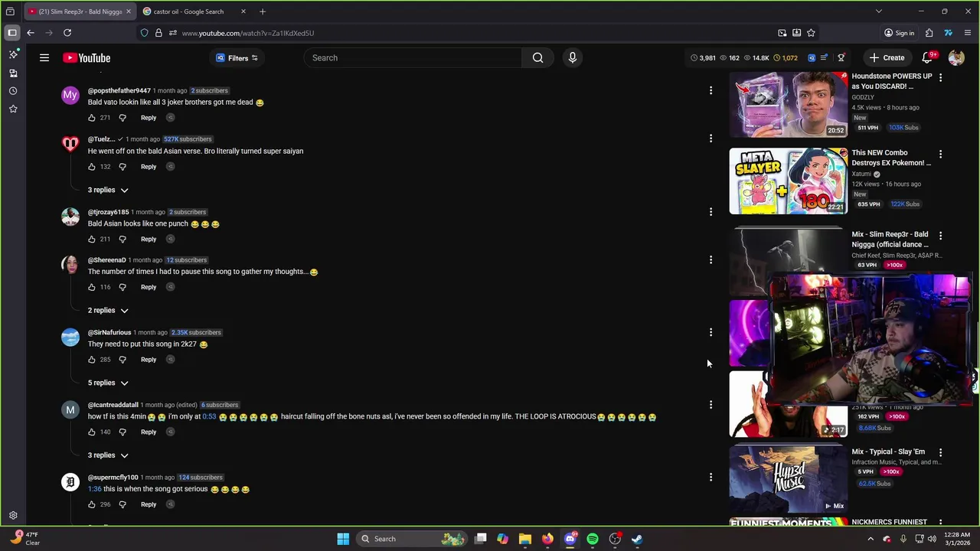Open the @Tuelz channel link

tap(101, 139)
